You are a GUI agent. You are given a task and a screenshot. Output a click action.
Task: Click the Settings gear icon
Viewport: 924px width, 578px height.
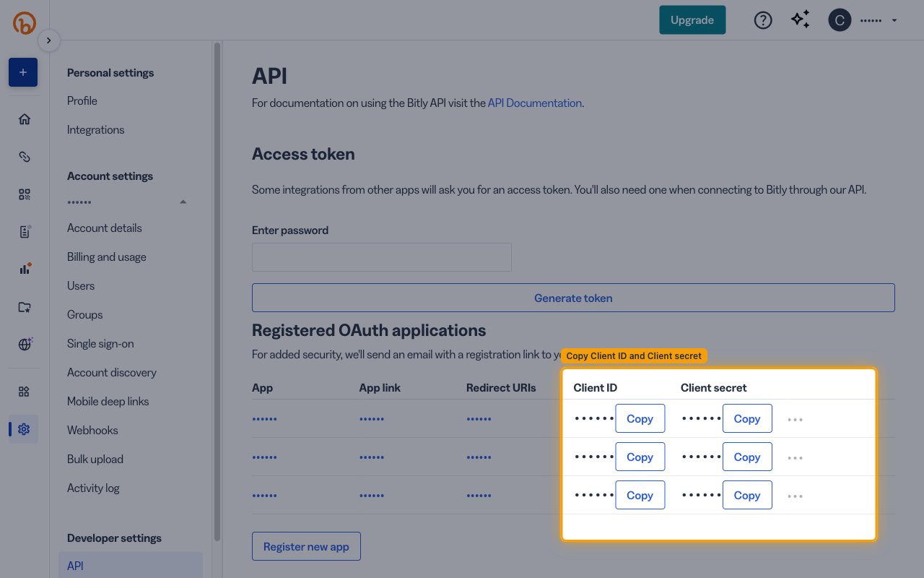24,429
